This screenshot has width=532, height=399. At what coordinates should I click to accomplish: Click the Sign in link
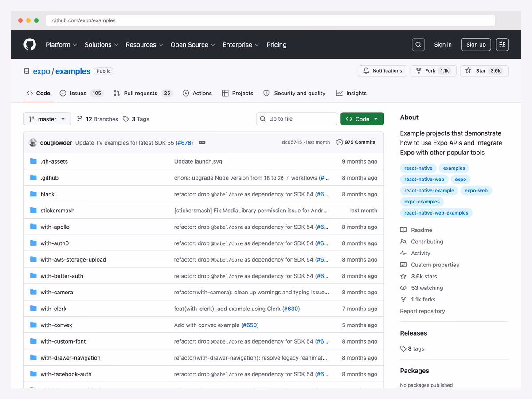443,45
